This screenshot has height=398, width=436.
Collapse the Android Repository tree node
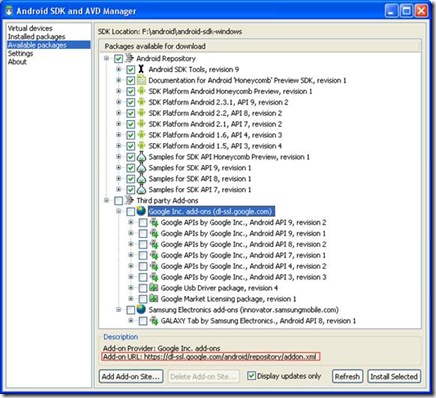click(x=106, y=58)
